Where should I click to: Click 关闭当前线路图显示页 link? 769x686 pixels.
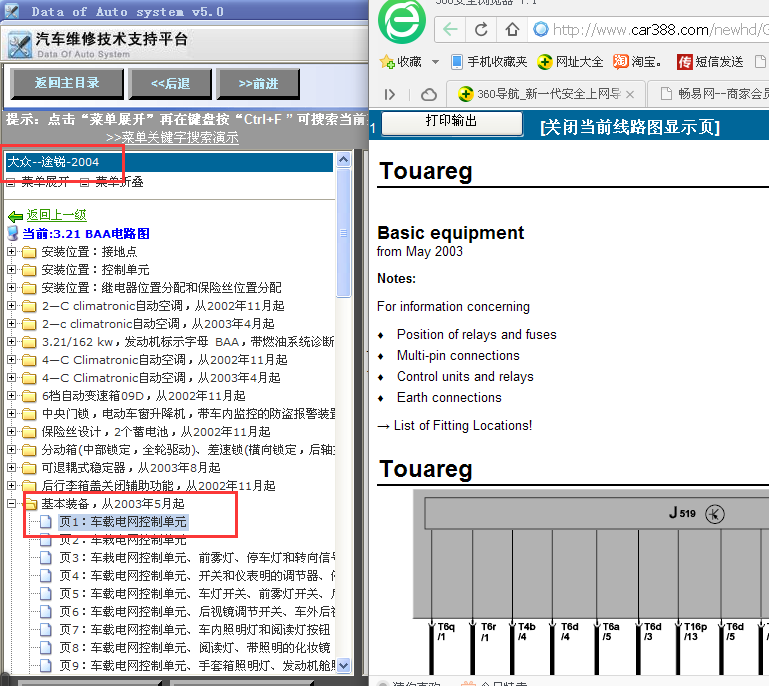(x=630, y=127)
